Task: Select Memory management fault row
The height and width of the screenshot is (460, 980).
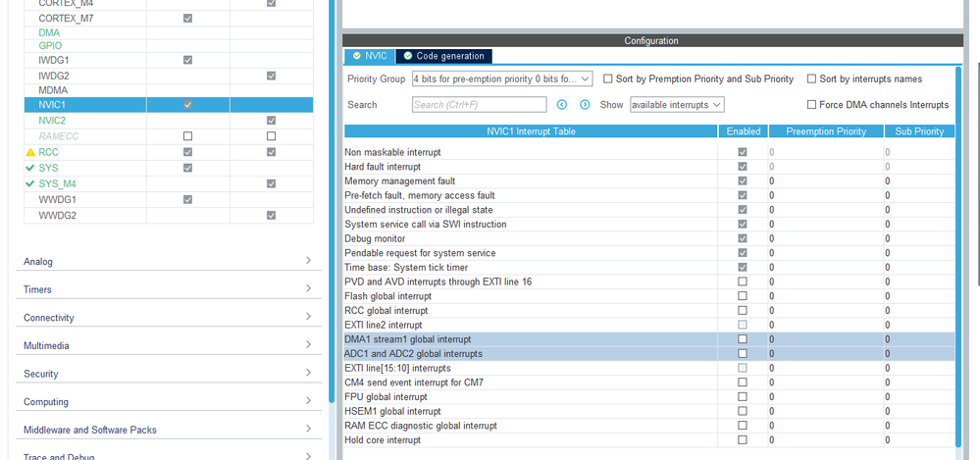Action: 649,181
